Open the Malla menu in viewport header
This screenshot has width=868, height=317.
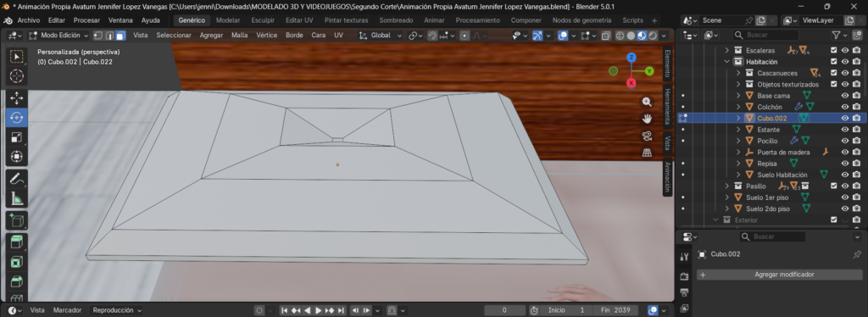click(x=240, y=36)
